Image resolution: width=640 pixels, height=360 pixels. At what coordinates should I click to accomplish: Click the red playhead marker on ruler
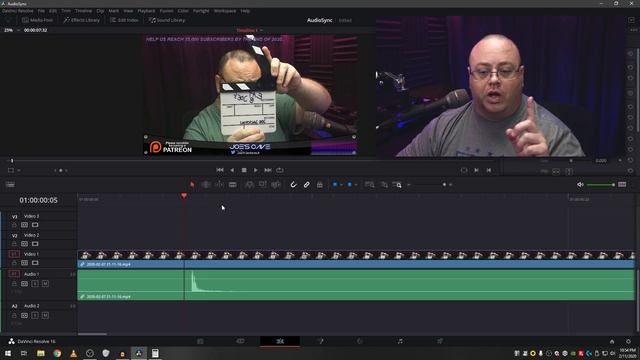(184, 196)
